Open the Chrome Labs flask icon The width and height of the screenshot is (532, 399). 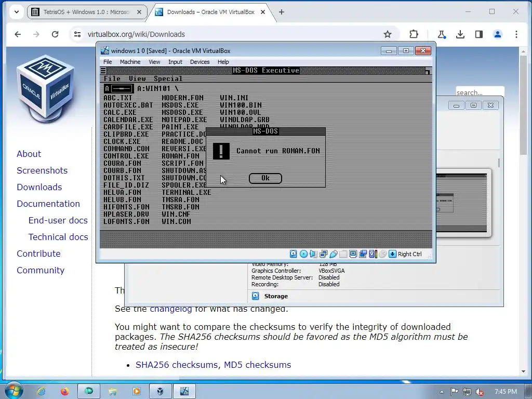point(442,34)
